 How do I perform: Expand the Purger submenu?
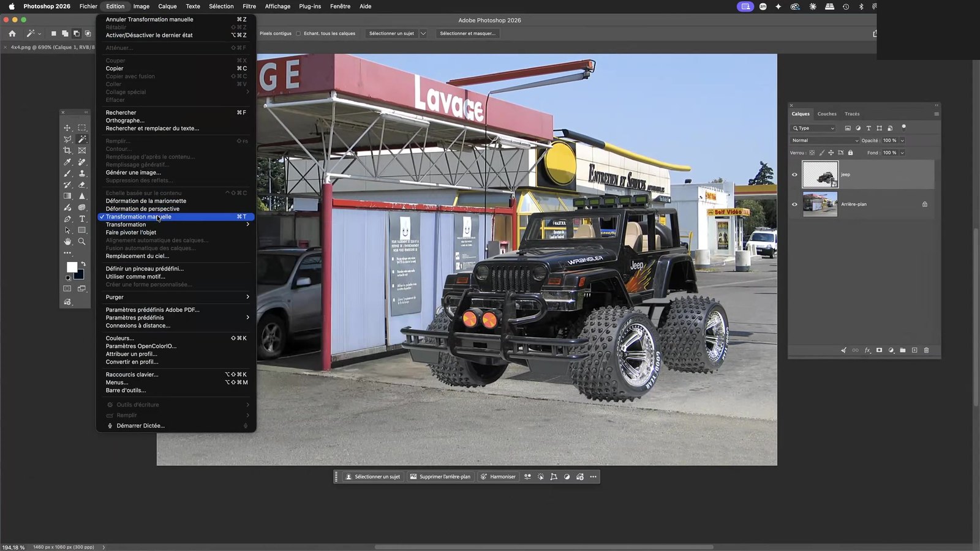(x=176, y=297)
